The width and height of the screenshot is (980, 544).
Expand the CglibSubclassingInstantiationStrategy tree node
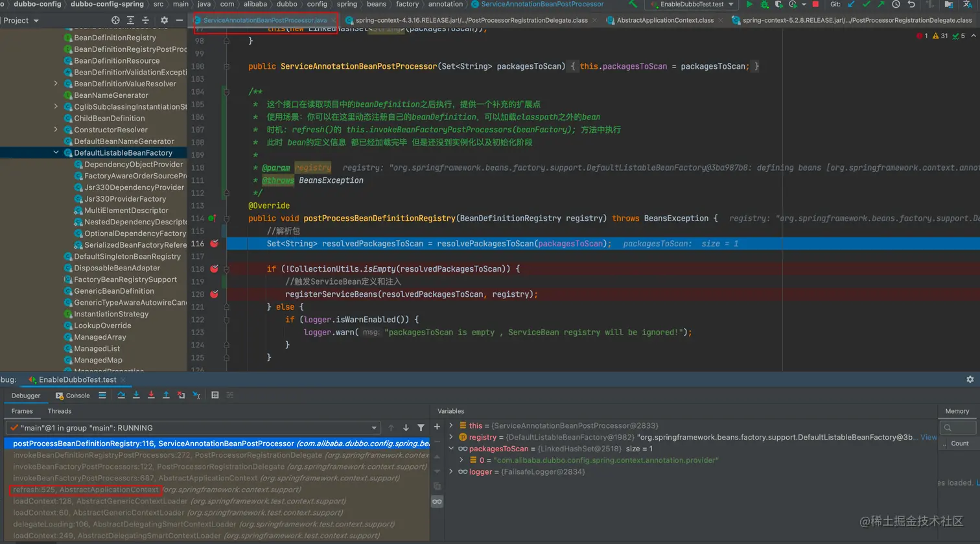56,106
